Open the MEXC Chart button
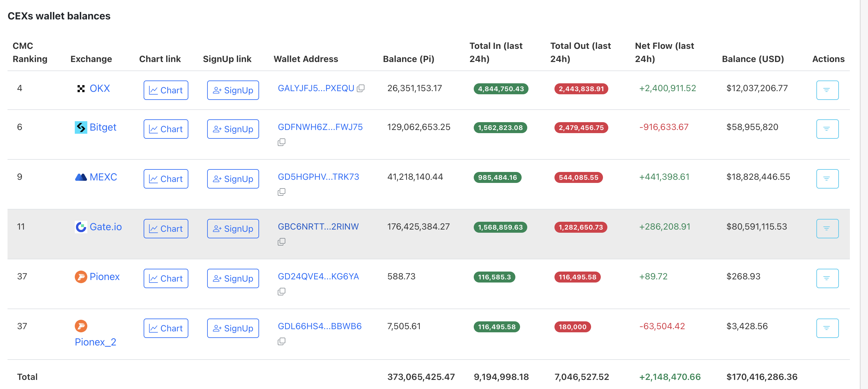Screen dimensions: 868x389 pos(166,179)
